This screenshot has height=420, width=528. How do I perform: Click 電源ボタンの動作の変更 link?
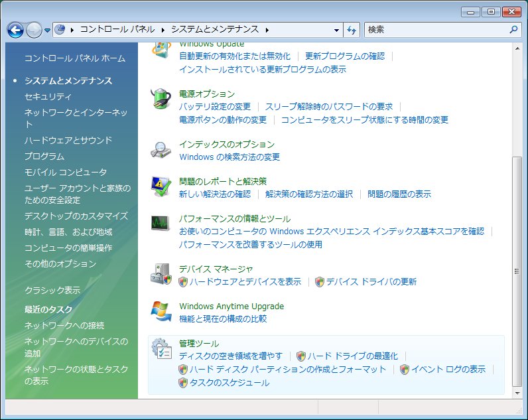pyautogui.click(x=223, y=120)
